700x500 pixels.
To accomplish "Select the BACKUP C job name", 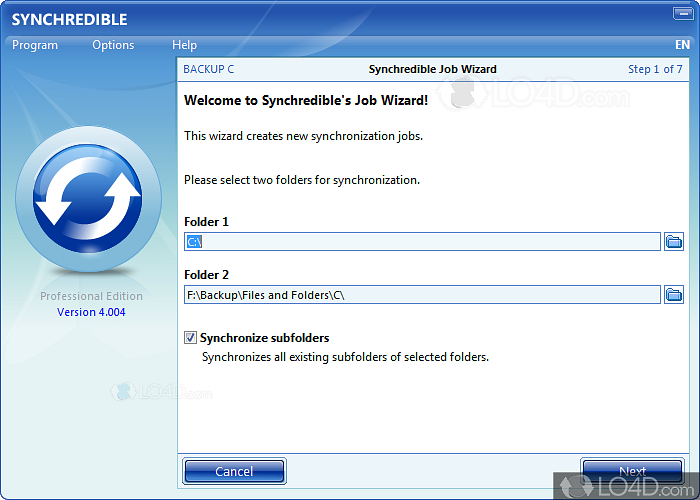I will (208, 69).
